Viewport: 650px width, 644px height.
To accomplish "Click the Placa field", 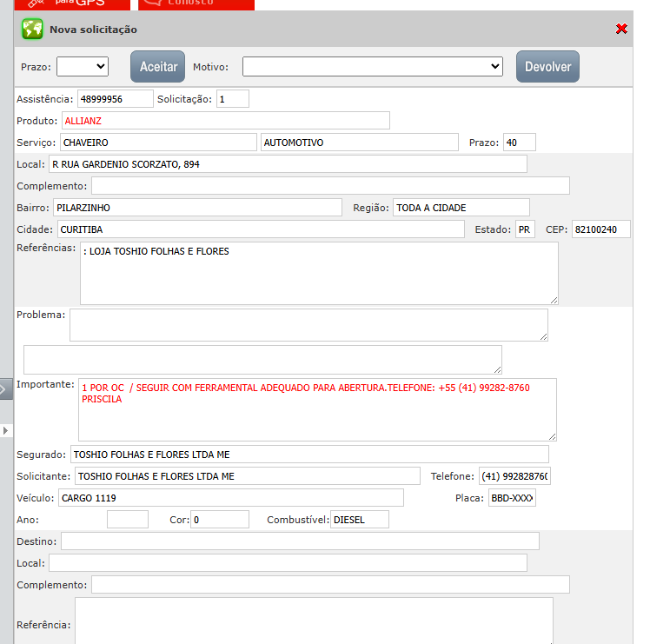I will (512, 498).
